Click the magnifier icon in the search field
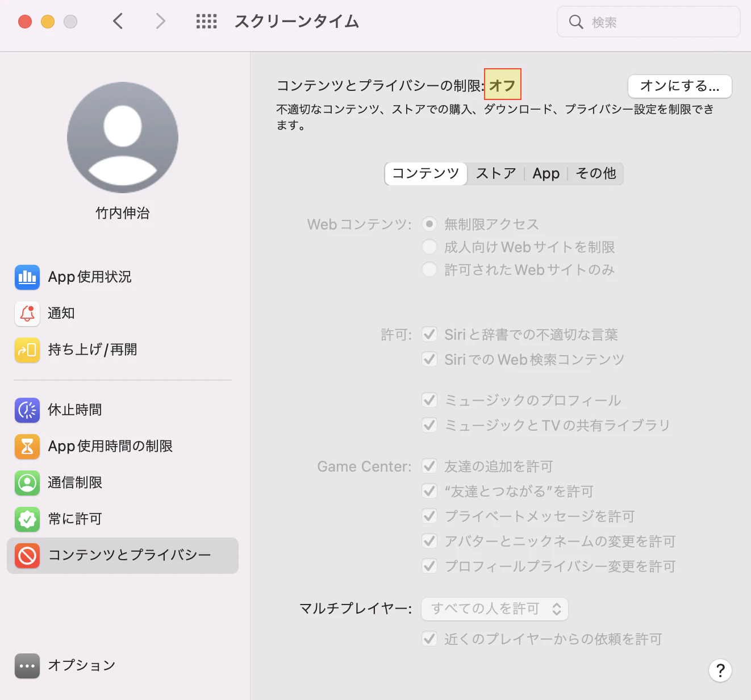This screenshot has height=700, width=751. point(576,22)
